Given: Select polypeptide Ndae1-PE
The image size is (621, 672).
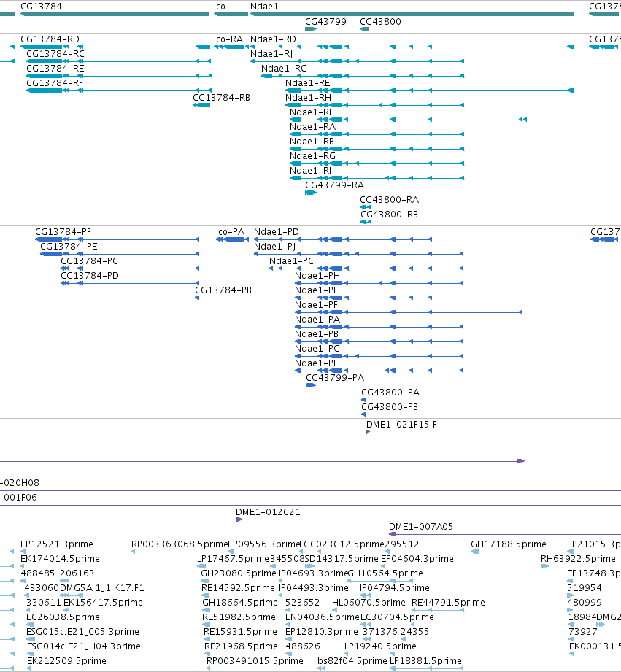Looking at the screenshot, I should coord(317,290).
